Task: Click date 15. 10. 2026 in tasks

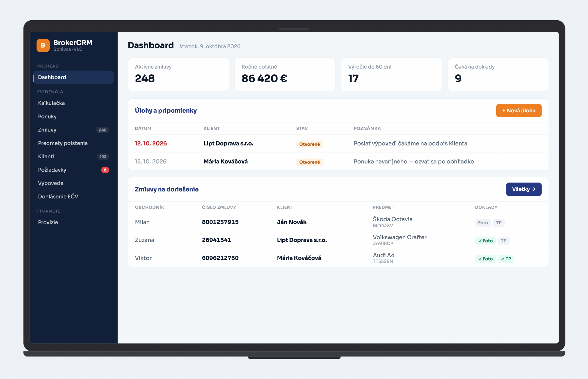Action: 151,162
